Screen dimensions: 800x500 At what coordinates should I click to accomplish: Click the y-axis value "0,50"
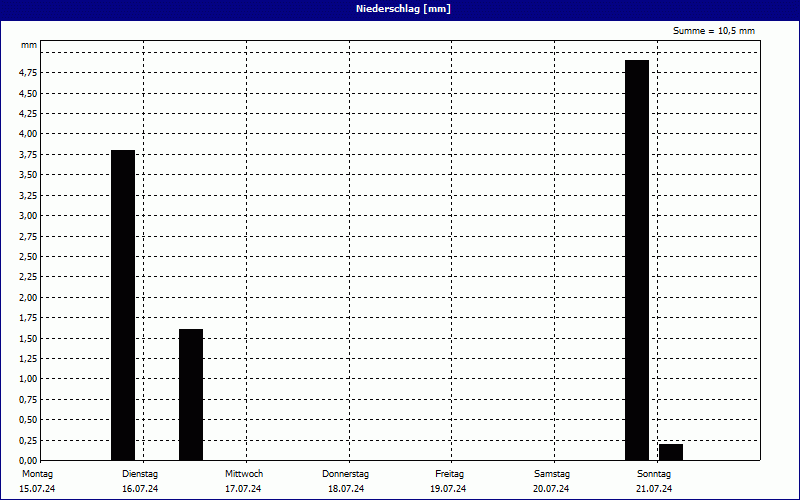28,420
